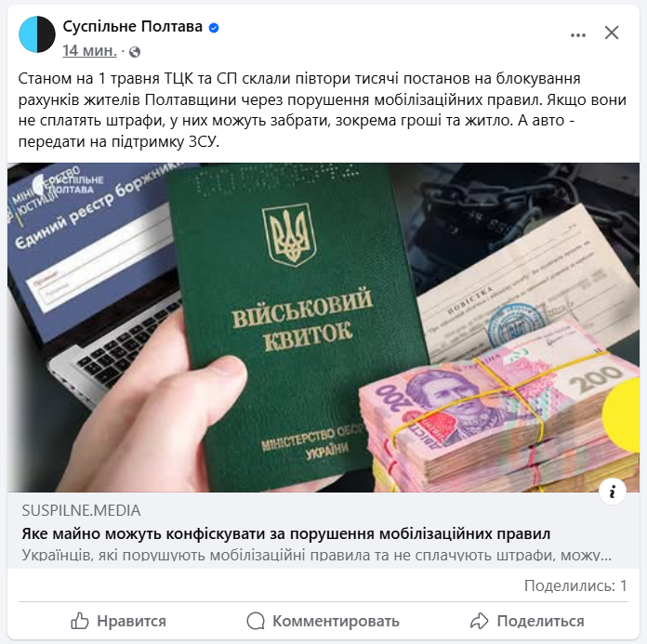Click the thumbs-up like icon
The height and width of the screenshot is (644, 647).
point(80,621)
